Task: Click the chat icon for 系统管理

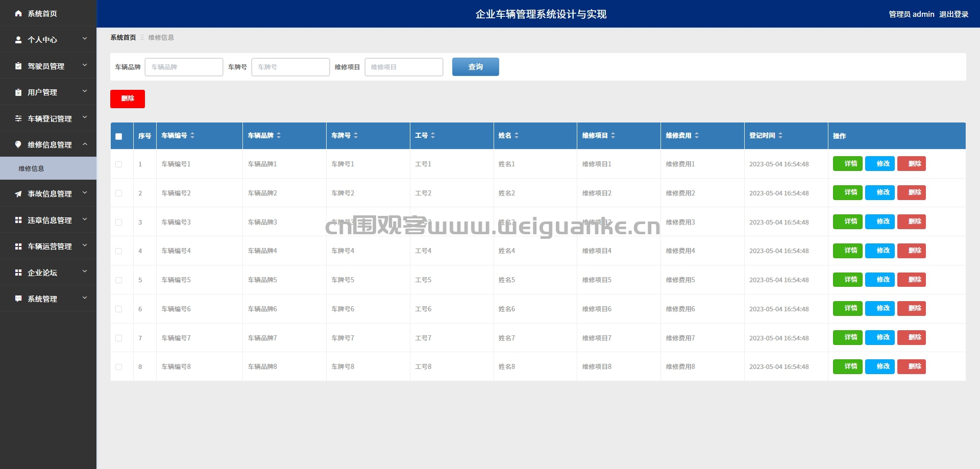Action: tap(18, 299)
